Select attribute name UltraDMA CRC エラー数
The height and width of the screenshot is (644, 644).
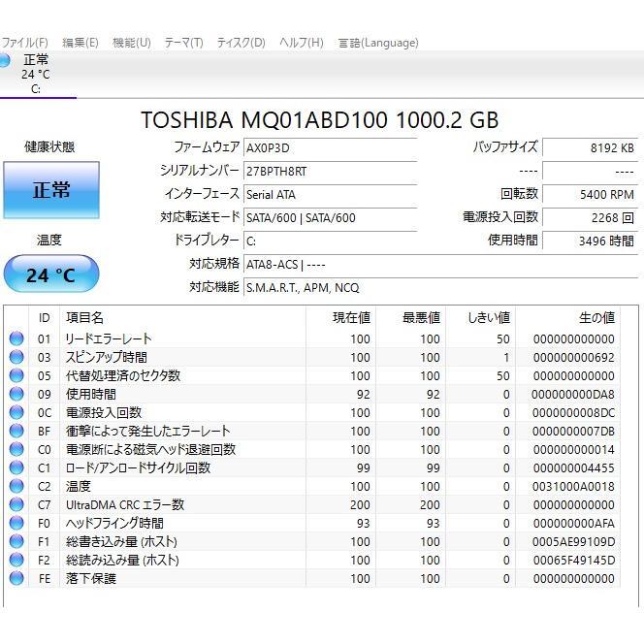pos(125,504)
